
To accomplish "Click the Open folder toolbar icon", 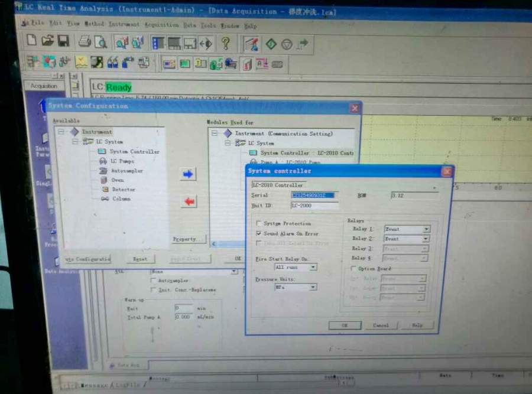I will [x=48, y=41].
